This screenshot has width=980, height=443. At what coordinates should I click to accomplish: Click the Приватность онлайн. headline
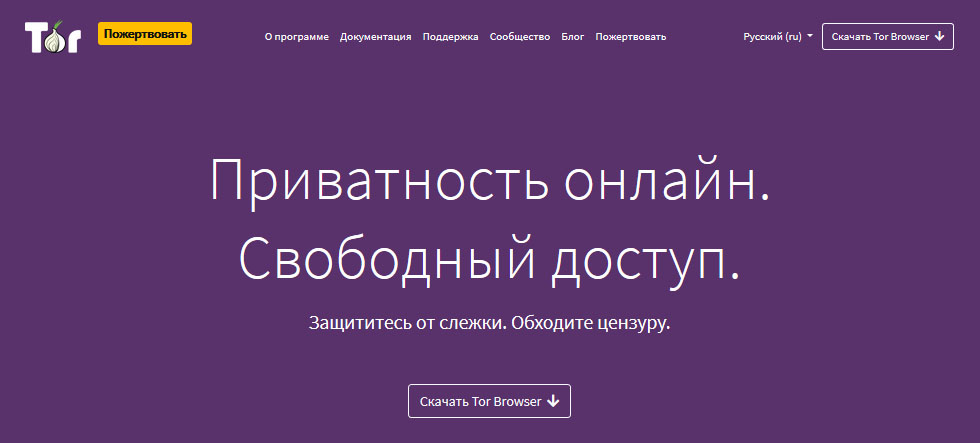pos(489,181)
